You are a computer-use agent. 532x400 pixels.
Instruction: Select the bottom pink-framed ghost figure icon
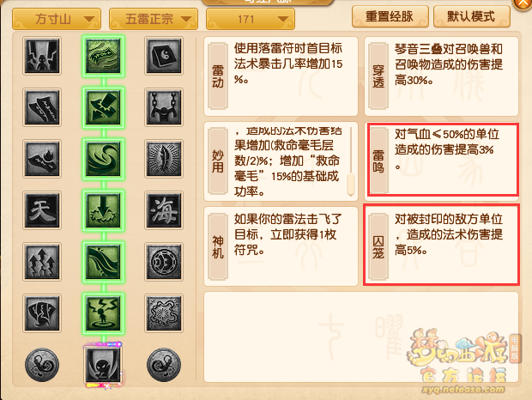pyautogui.click(x=103, y=365)
